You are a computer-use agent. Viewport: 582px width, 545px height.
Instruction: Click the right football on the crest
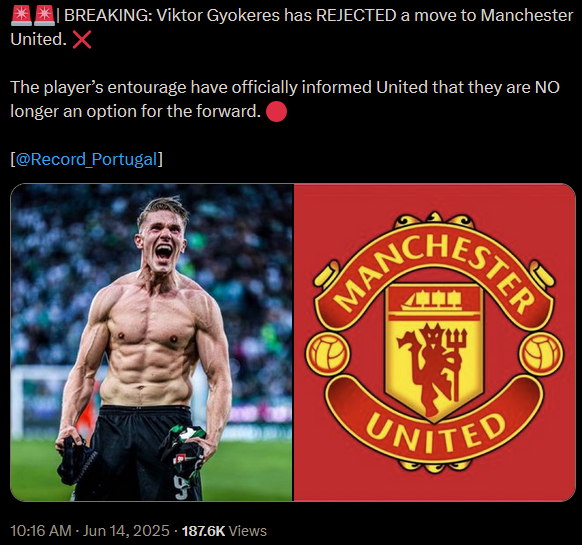(x=541, y=353)
